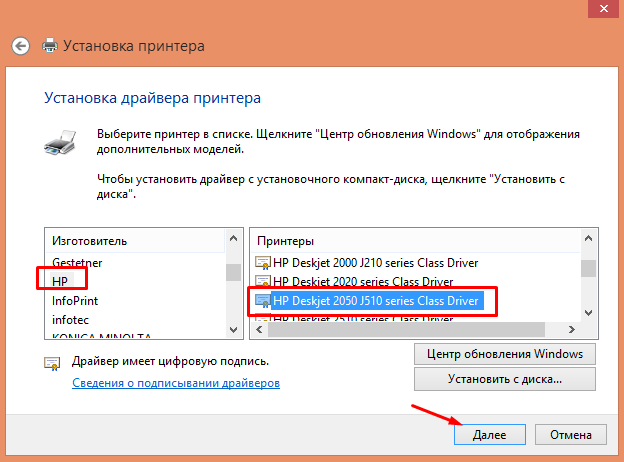Click Установить с диска button
This screenshot has width=624, height=462.
(505, 379)
